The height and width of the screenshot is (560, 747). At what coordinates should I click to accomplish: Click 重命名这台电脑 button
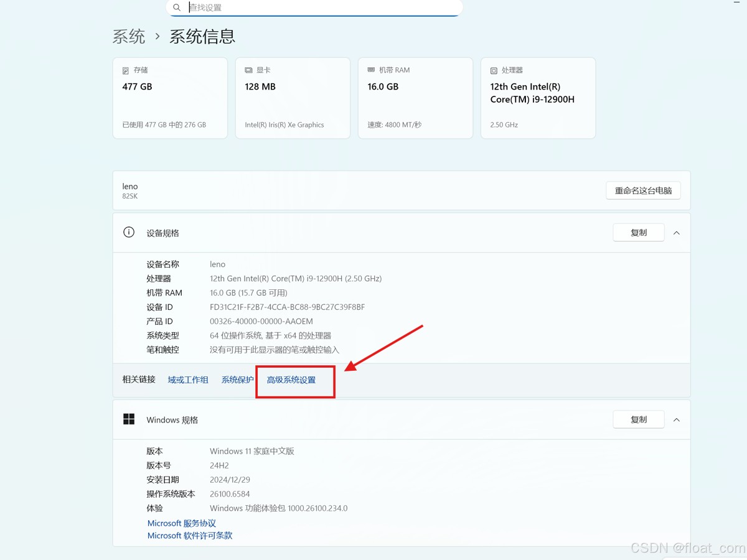(643, 190)
